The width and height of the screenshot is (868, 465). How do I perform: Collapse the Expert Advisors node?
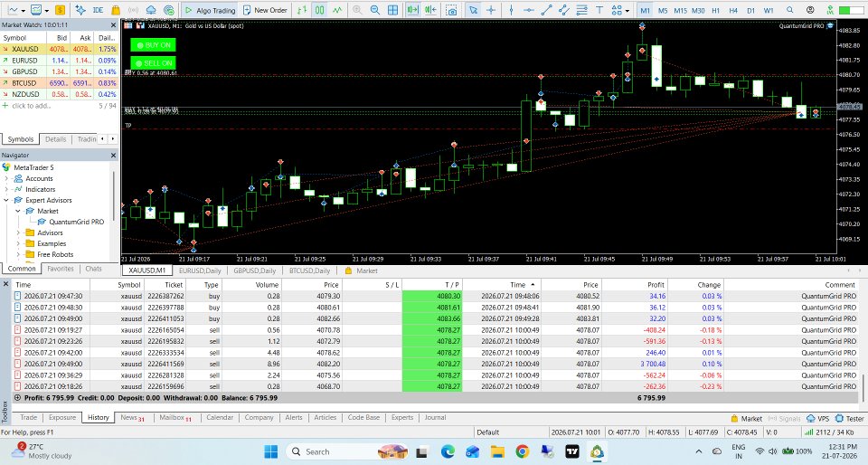(6, 200)
